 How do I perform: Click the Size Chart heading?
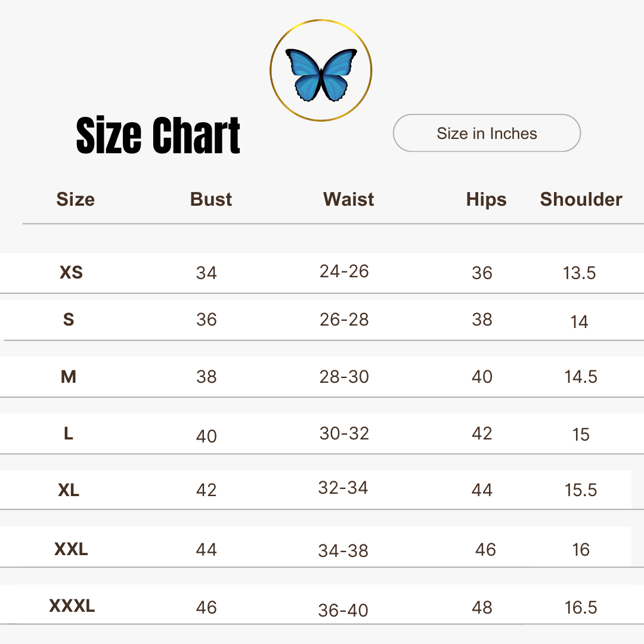point(159,136)
